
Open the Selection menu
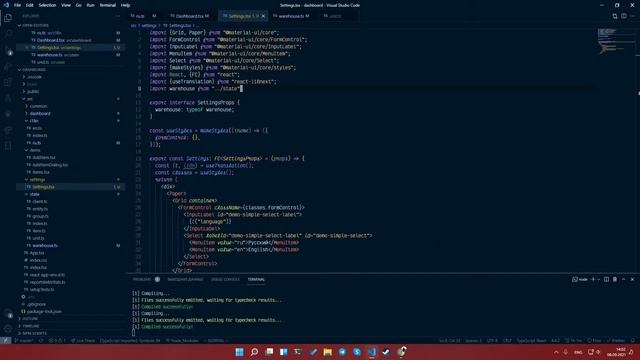pyautogui.click(x=47, y=5)
